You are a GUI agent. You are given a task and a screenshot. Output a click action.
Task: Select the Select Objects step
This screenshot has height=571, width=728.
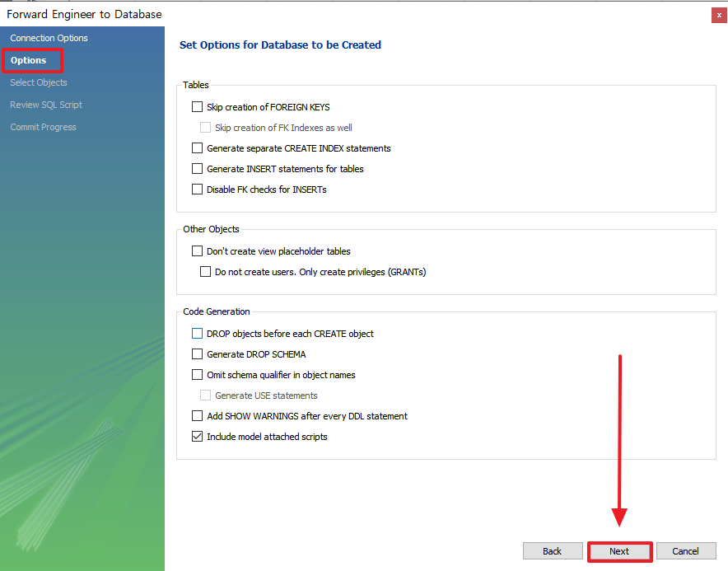click(x=39, y=82)
